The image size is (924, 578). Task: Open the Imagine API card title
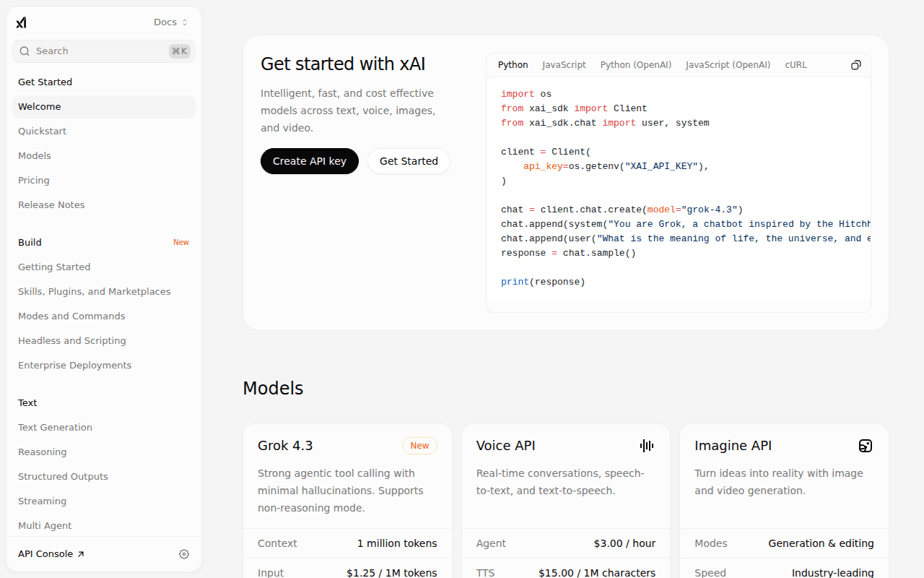(x=733, y=446)
